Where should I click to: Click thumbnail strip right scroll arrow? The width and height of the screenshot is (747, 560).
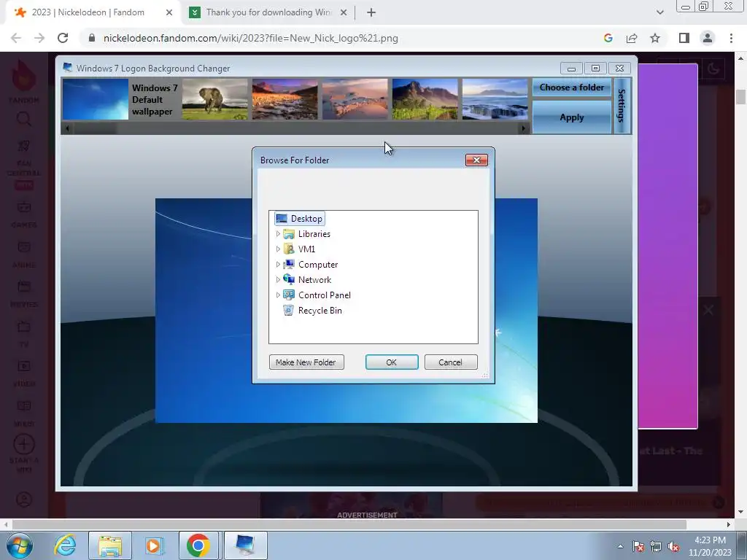click(x=524, y=128)
